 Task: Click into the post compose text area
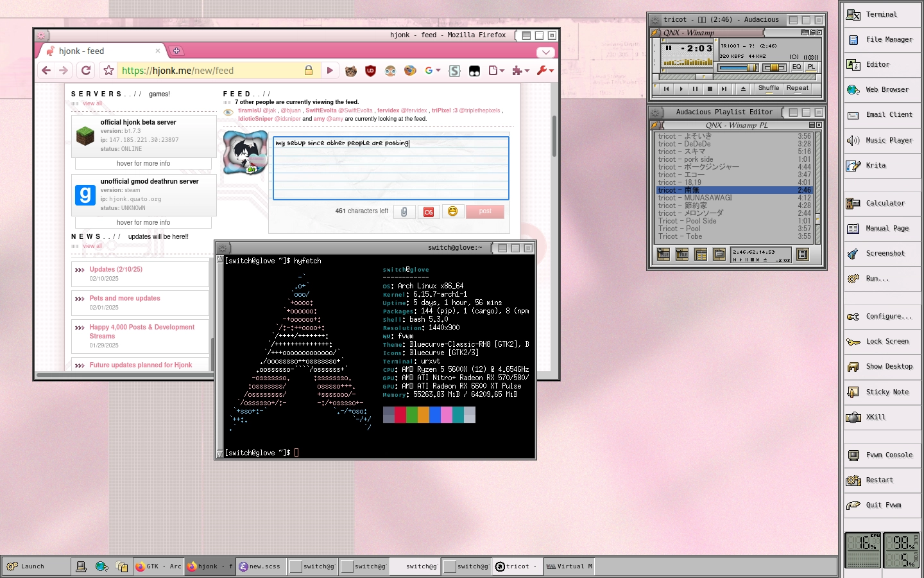(x=391, y=168)
